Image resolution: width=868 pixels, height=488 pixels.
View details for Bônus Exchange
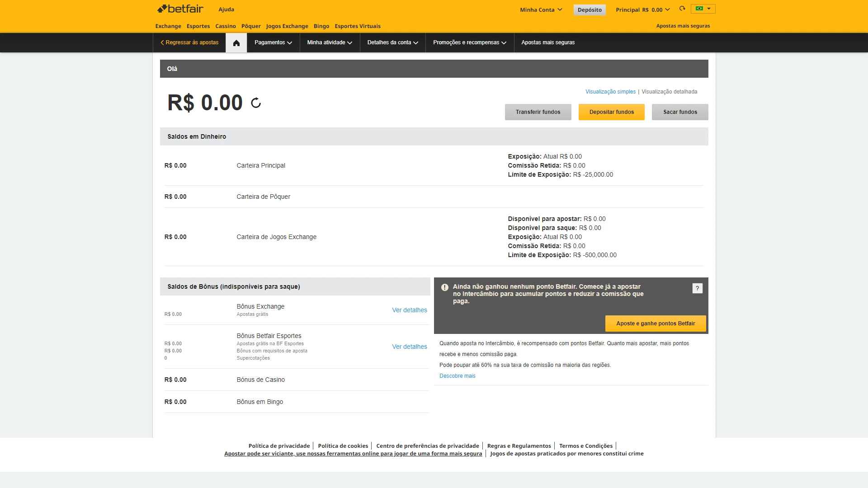tap(409, 310)
